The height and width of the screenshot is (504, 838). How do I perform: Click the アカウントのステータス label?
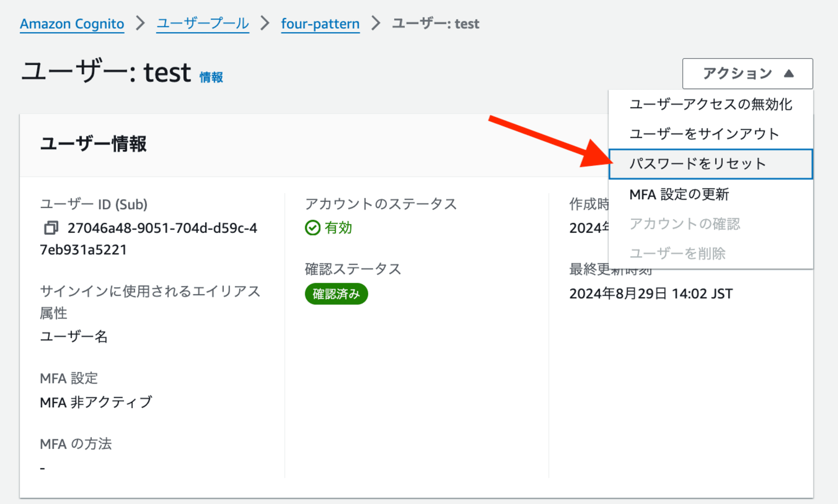coord(381,204)
